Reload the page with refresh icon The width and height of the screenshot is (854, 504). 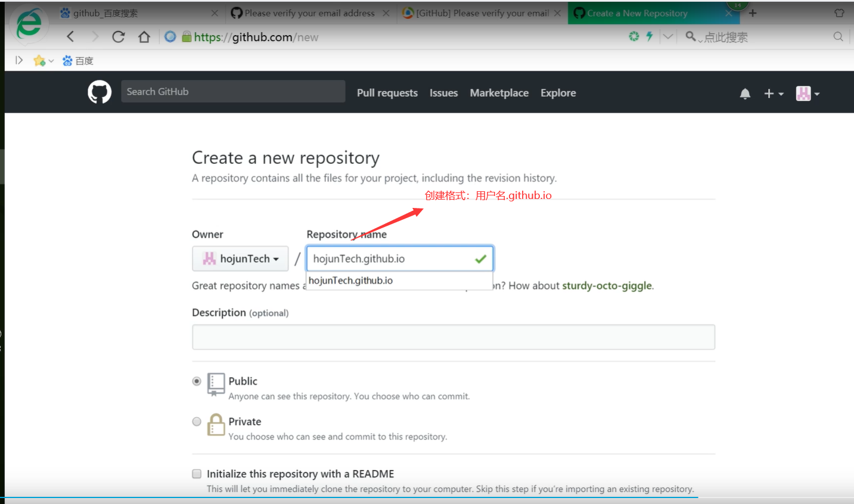click(x=119, y=37)
